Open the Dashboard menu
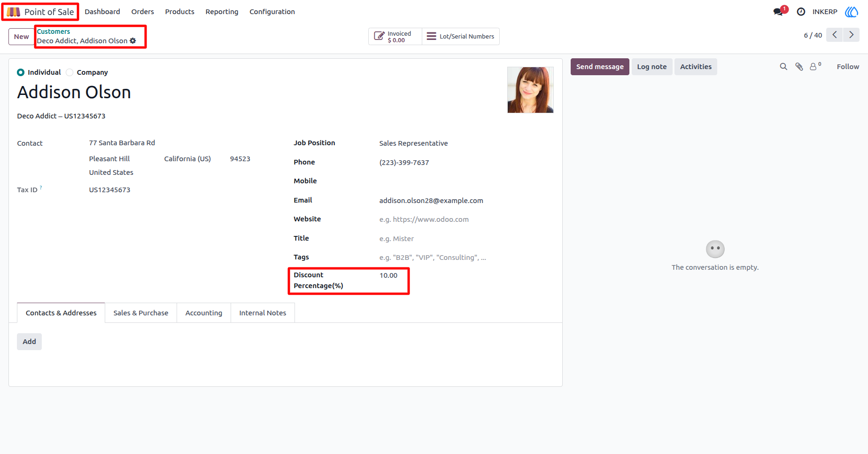Viewport: 868px width, 454px height. tap(102, 12)
